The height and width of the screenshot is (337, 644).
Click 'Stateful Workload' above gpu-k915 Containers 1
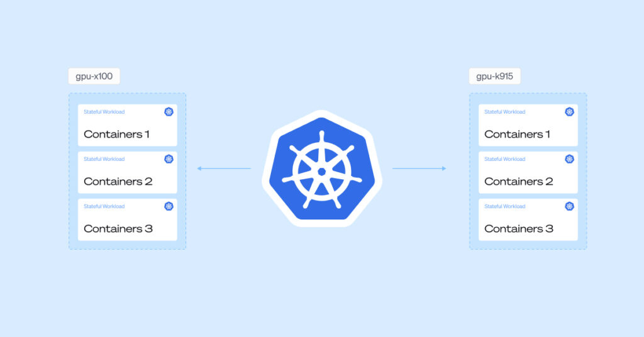tap(505, 112)
